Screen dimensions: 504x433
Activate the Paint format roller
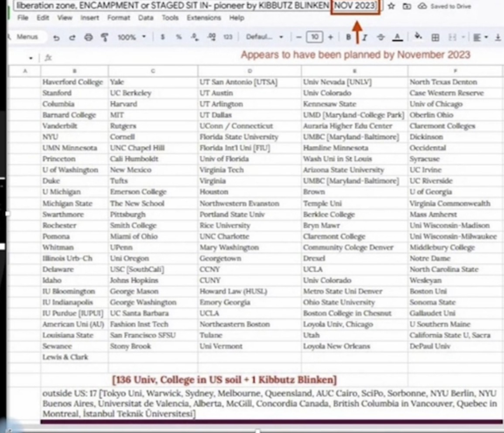(x=104, y=38)
